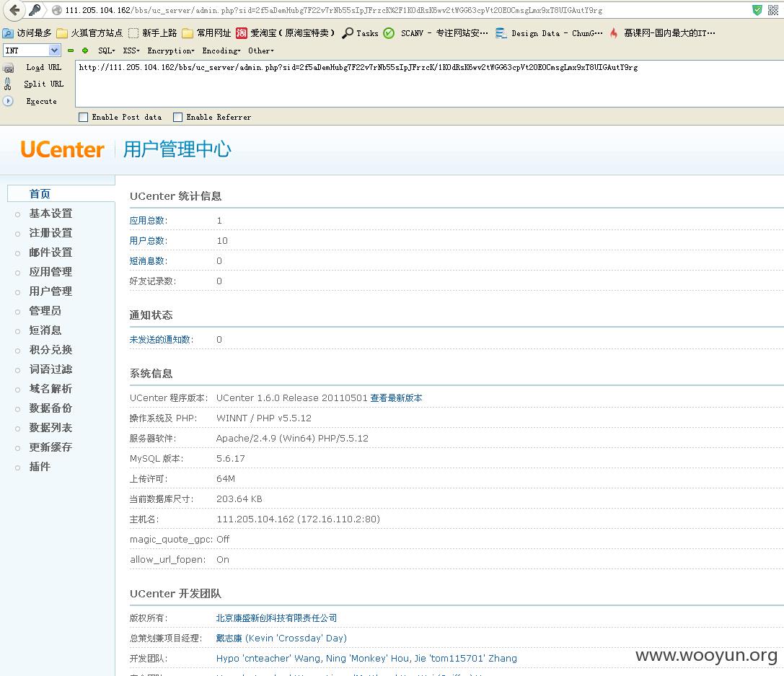This screenshot has height=676, width=784.
Task: Open 管理员 in the sidebar
Action: point(45,310)
